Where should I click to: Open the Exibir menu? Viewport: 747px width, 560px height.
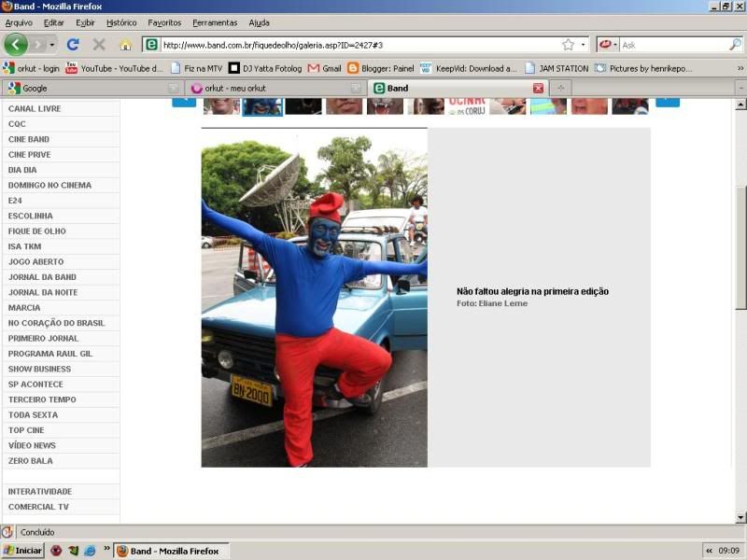pyautogui.click(x=85, y=22)
